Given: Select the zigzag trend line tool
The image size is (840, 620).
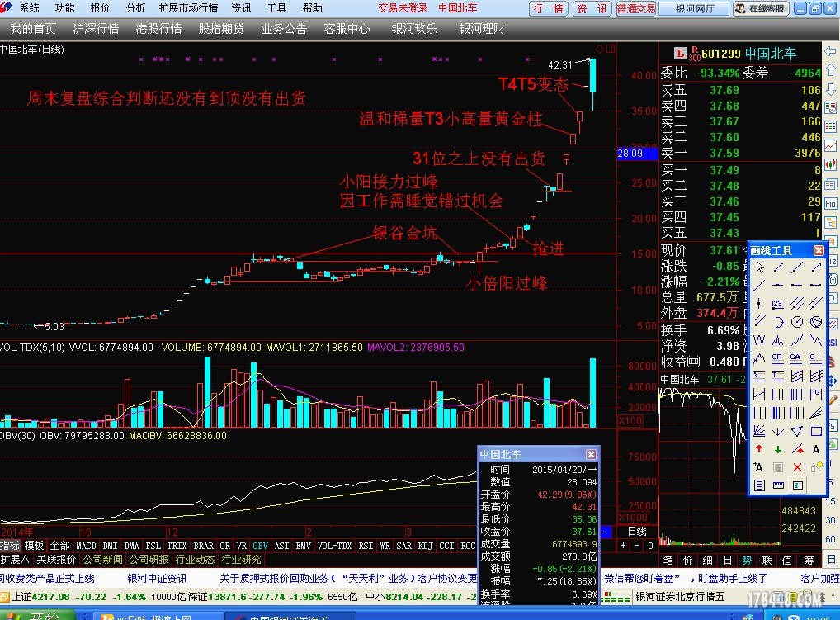Looking at the screenshot, I should 797,340.
